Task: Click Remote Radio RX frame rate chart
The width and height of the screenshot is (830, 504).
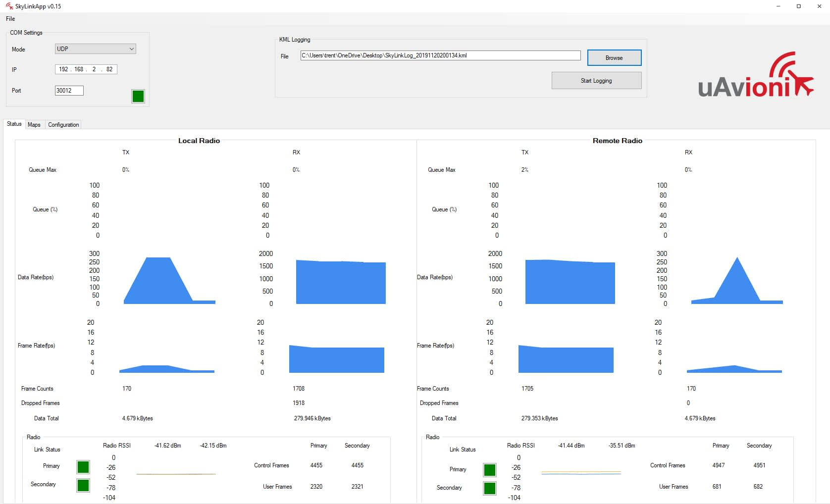Action: (734, 369)
